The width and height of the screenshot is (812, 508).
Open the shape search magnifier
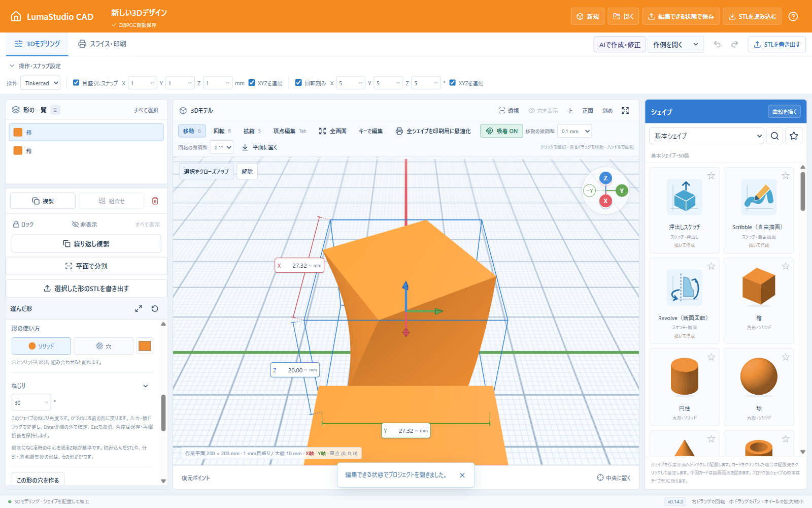[x=774, y=136]
